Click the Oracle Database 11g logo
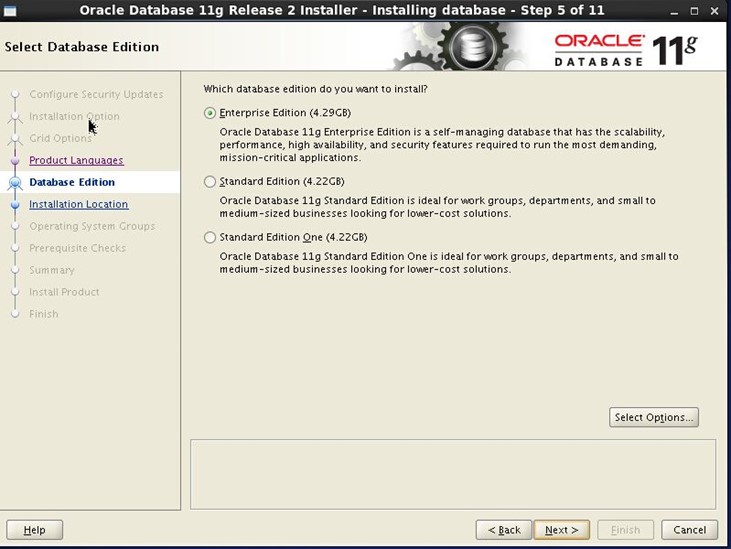The height and width of the screenshot is (549, 731). pyautogui.click(x=626, y=49)
